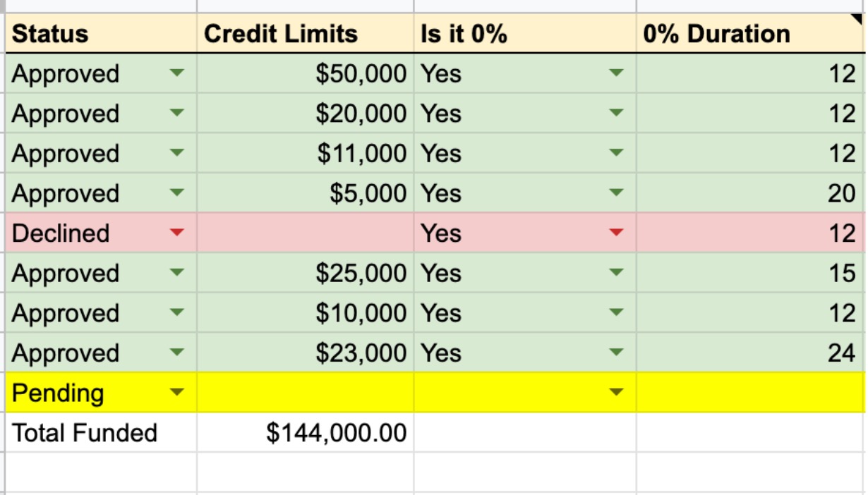Select the empty credit limit cell in Declined row
This screenshot has height=495, width=868.
tap(305, 233)
